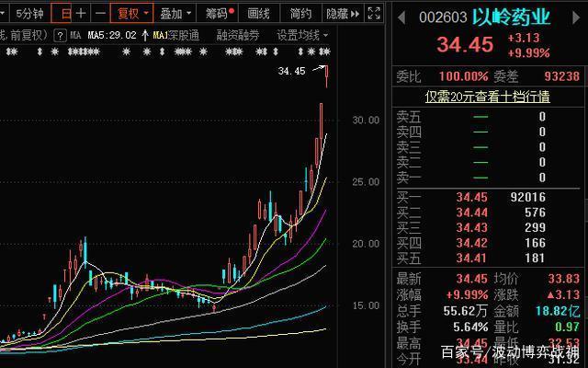Click 隐藏 to hide side panel
Image resolution: width=588 pixels, height=368 pixels.
pos(343,14)
